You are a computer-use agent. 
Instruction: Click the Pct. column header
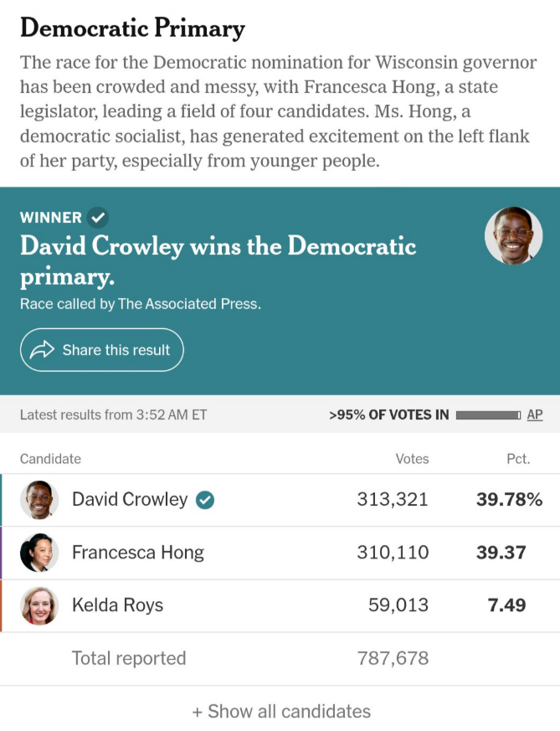pyautogui.click(x=518, y=459)
